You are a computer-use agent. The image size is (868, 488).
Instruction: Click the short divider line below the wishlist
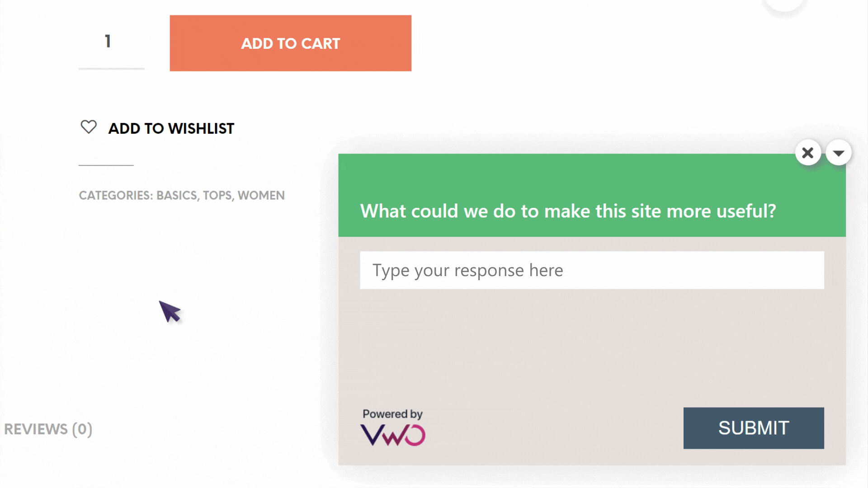click(x=106, y=165)
